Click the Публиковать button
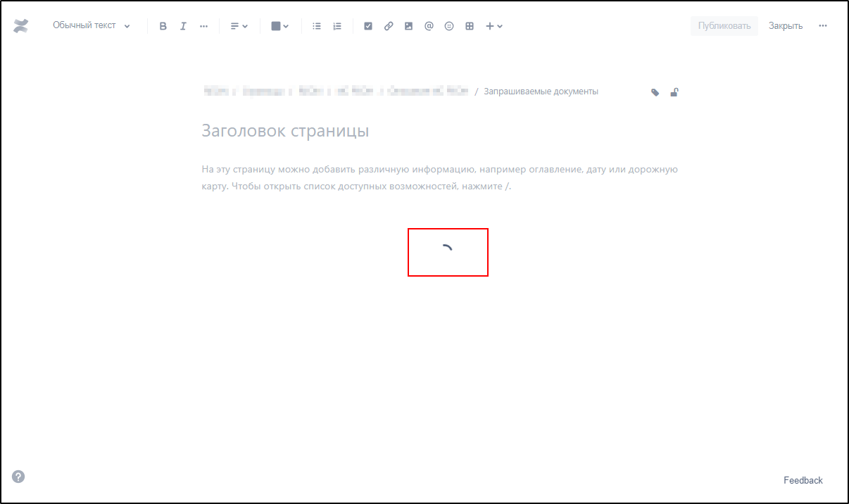 724,26
